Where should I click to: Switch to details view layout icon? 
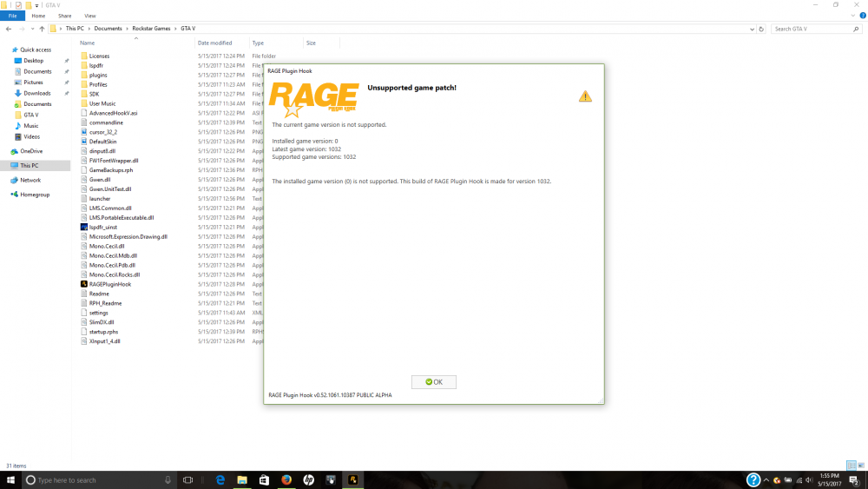coord(852,466)
